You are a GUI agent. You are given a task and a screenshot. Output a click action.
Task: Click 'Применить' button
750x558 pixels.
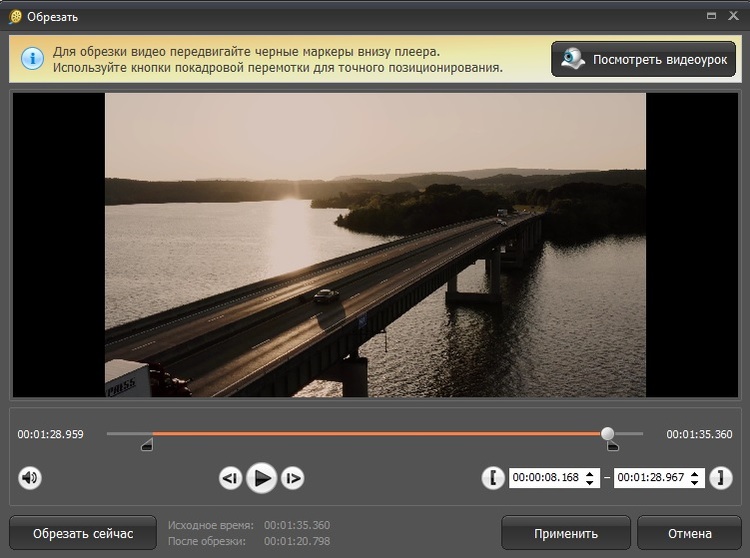(566, 533)
